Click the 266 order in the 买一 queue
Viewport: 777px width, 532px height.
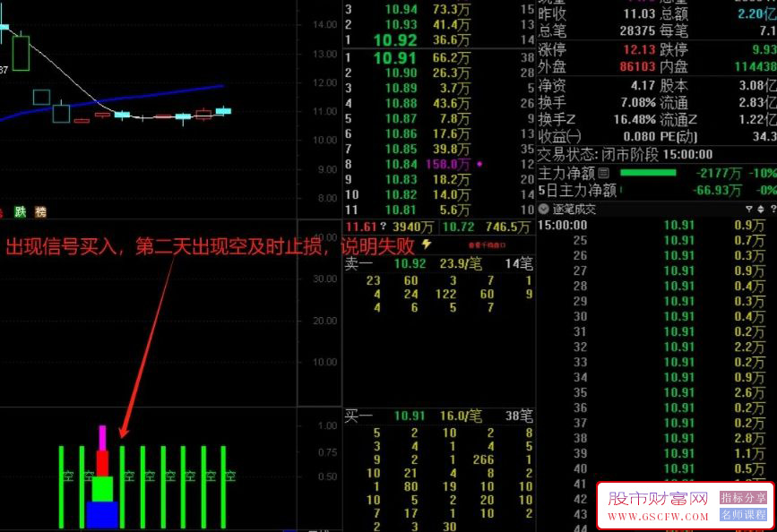483,459
